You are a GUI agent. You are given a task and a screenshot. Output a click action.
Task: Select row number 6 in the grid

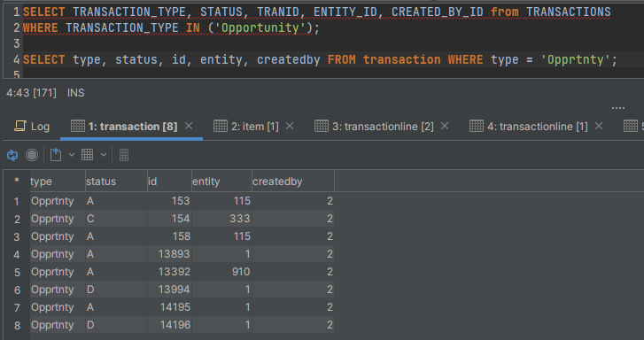17,290
